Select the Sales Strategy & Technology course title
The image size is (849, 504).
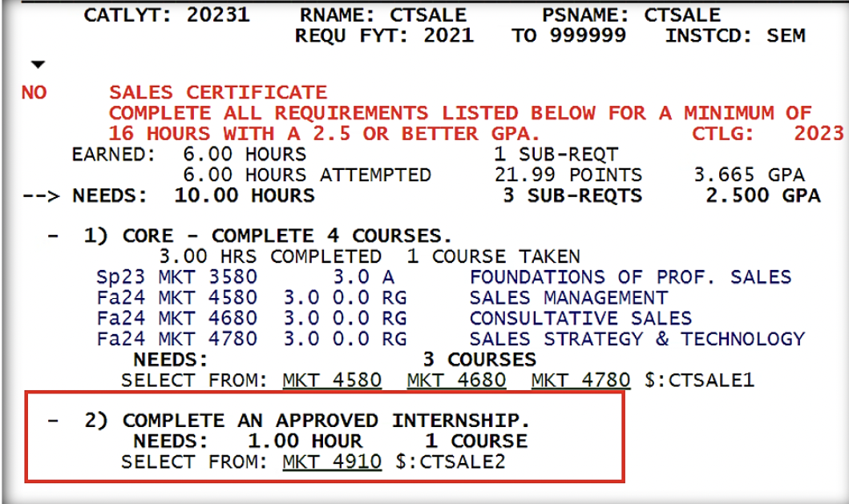pos(637,338)
